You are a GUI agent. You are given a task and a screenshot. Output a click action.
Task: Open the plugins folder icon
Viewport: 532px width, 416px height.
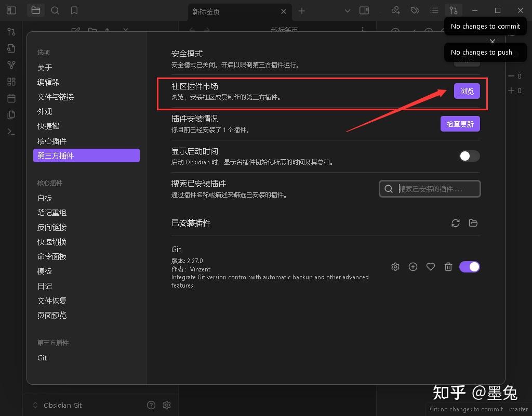click(473, 223)
